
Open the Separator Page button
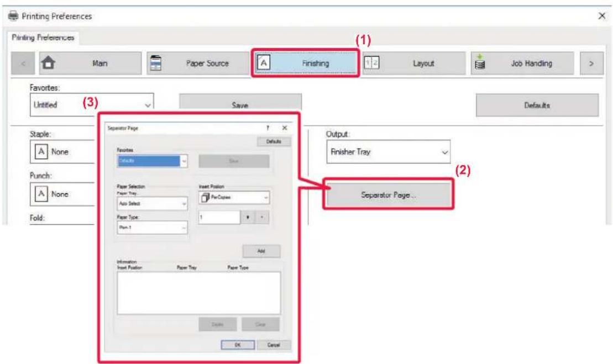tap(388, 194)
